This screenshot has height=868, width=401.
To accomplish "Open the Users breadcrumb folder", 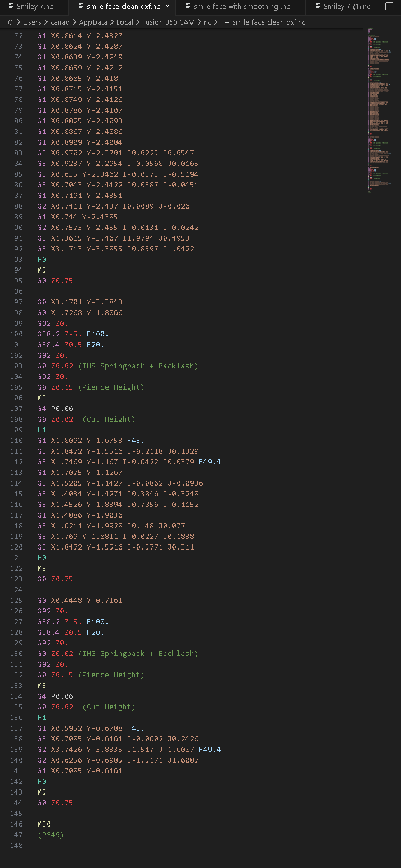I will 32,22.
